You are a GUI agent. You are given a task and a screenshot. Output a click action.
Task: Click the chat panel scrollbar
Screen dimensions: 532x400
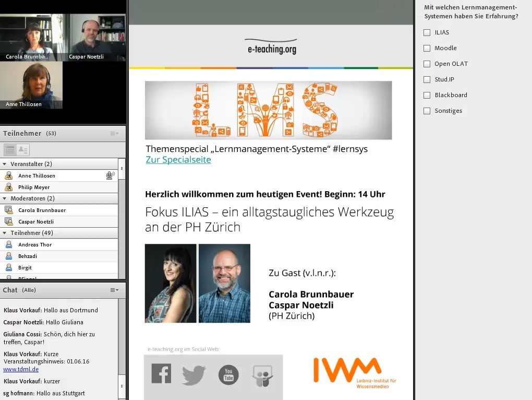pyautogui.click(x=122, y=386)
